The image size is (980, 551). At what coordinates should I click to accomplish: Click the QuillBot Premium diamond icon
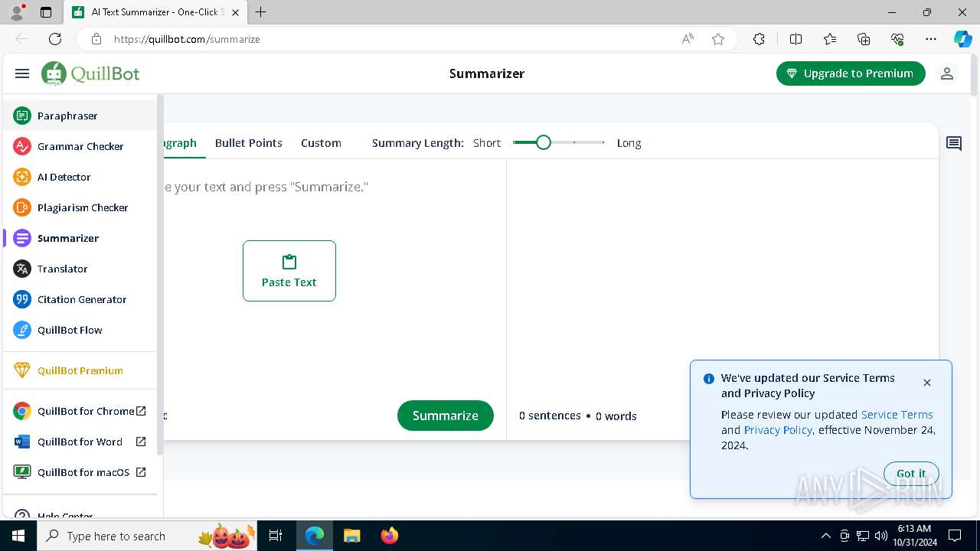pos(22,370)
